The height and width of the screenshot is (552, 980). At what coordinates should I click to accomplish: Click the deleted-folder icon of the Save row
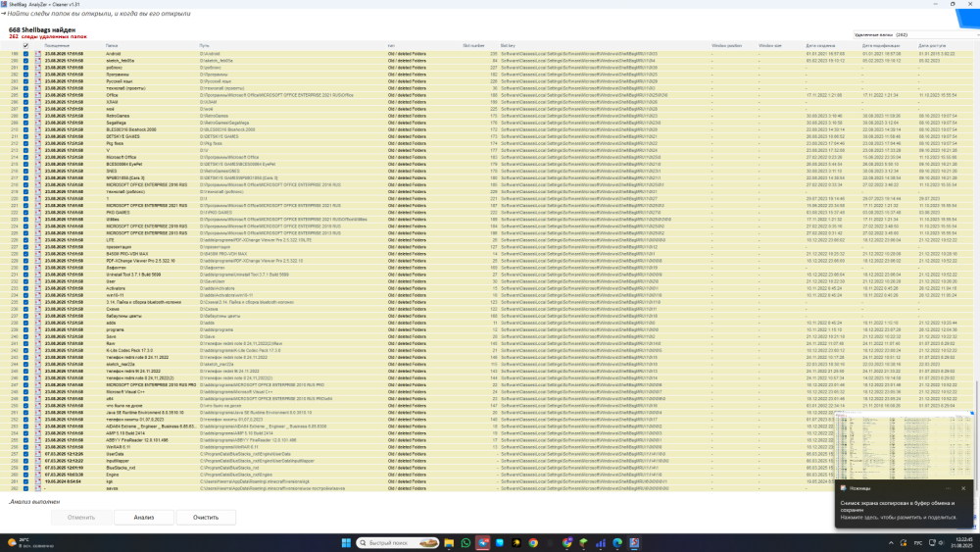pos(37,336)
